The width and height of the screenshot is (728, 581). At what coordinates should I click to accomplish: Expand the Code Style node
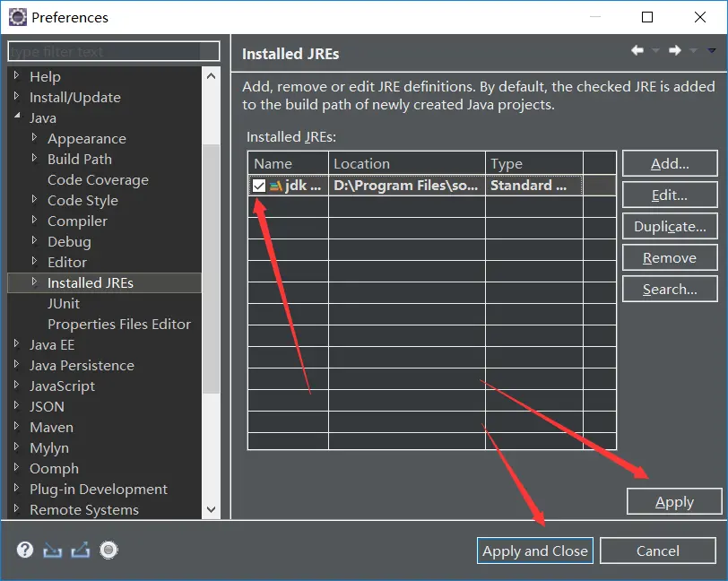coord(34,199)
